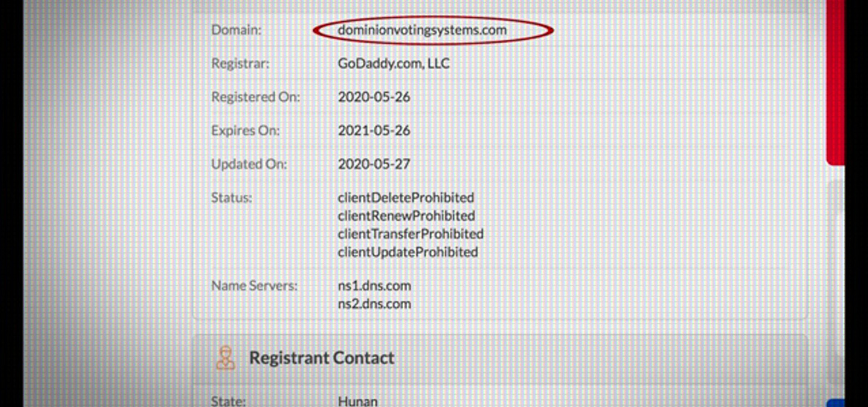Click the Registrant Contact person icon
Screen dimensions: 868x407
click(x=226, y=358)
